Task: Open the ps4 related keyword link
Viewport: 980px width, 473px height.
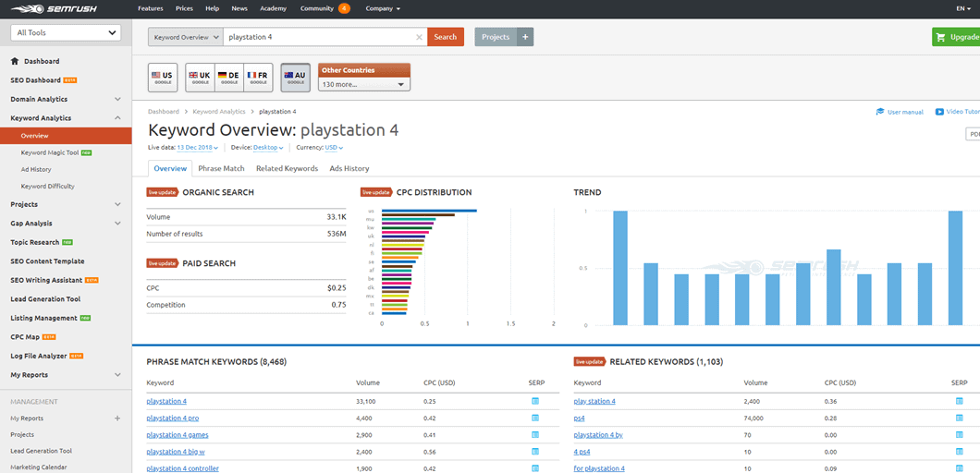Action: tap(579, 418)
